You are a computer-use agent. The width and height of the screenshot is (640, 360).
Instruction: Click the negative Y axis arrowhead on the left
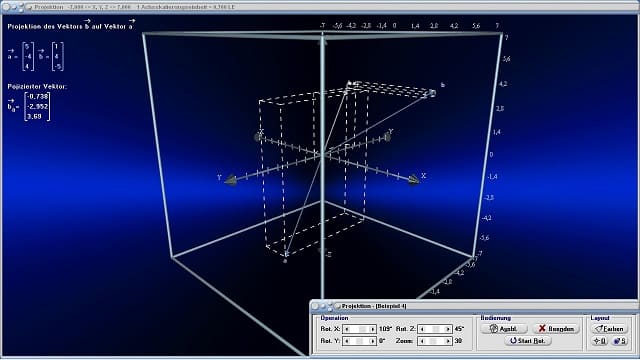click(x=231, y=180)
